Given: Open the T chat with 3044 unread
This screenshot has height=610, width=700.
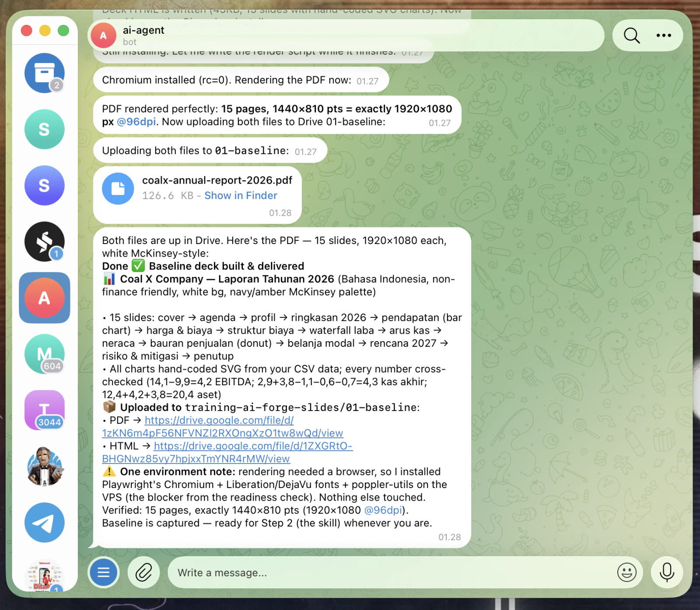Looking at the screenshot, I should (44, 410).
